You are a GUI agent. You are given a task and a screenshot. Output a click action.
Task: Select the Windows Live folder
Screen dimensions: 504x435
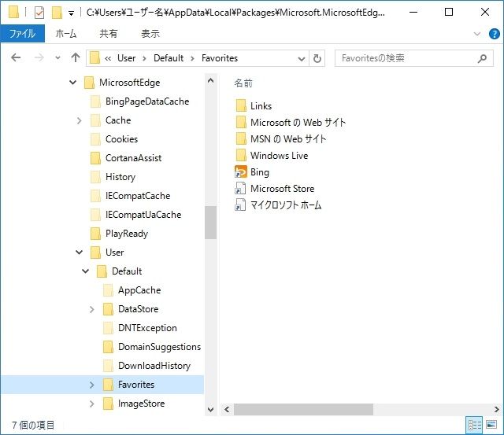click(279, 156)
